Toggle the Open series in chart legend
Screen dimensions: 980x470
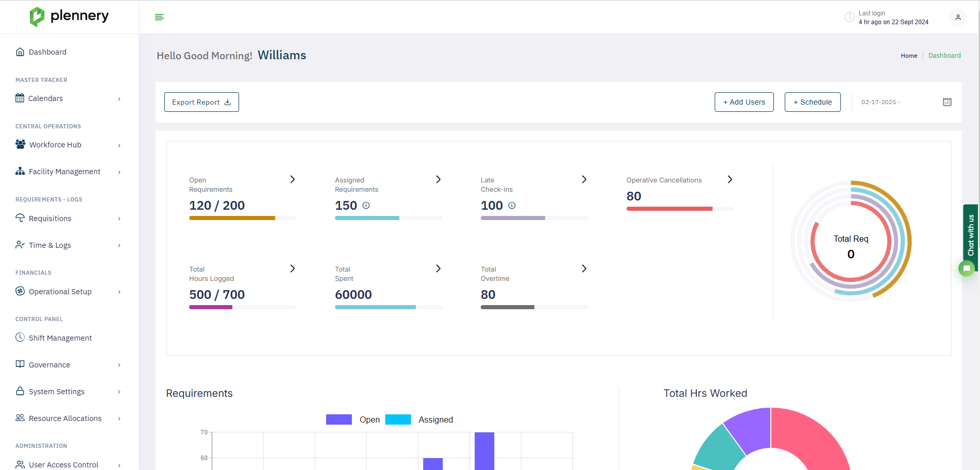click(353, 419)
